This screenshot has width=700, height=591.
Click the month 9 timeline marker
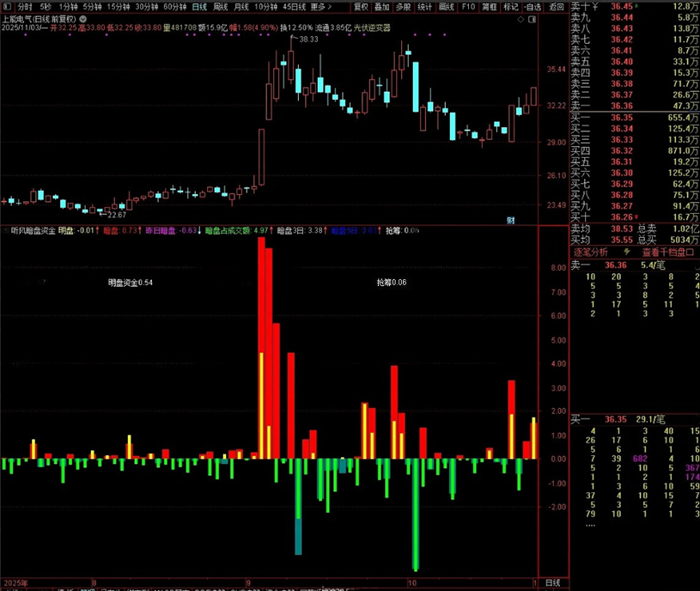248,582
